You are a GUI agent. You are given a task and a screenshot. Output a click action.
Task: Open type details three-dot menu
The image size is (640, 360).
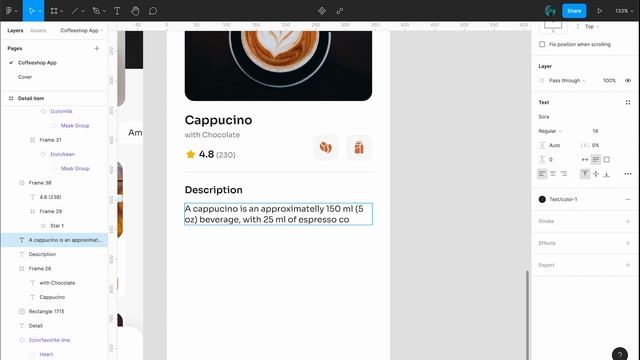pyautogui.click(x=628, y=174)
